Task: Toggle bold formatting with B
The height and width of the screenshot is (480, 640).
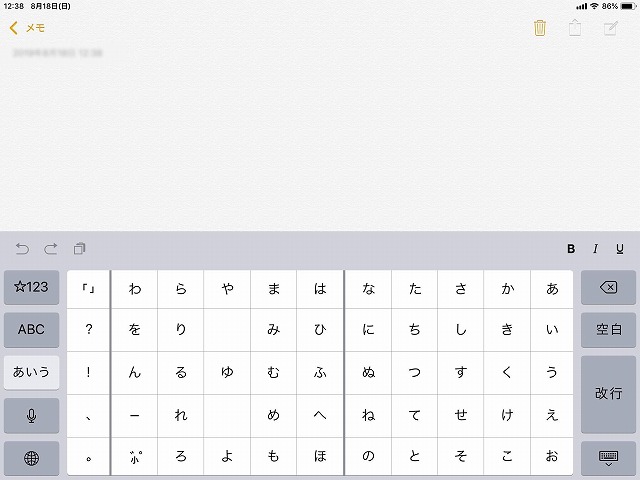Action: click(571, 249)
